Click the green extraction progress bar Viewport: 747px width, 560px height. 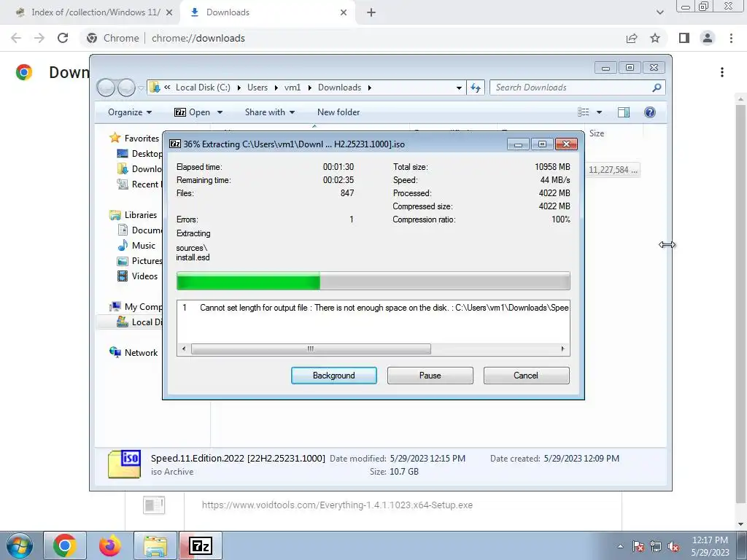[x=373, y=281]
